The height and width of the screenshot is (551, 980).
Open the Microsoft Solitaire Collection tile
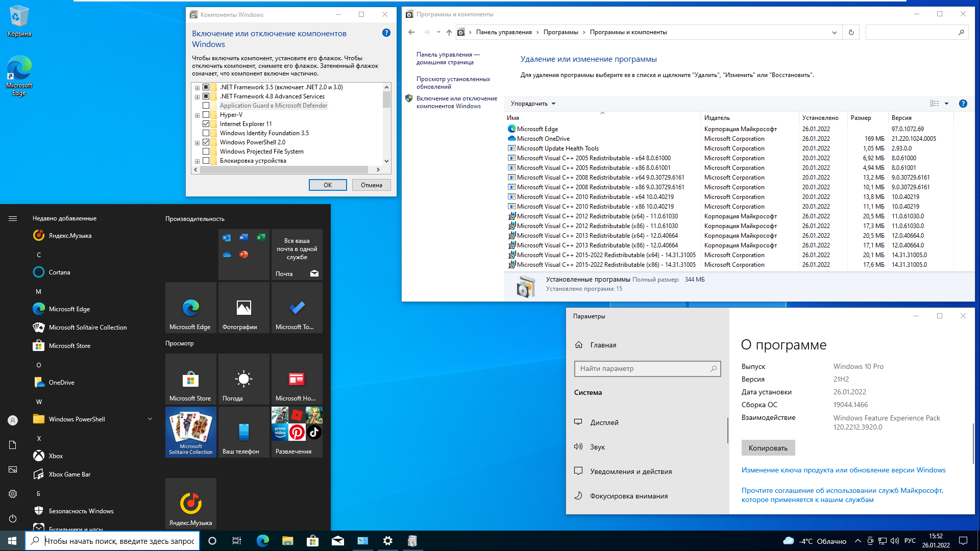tap(190, 432)
